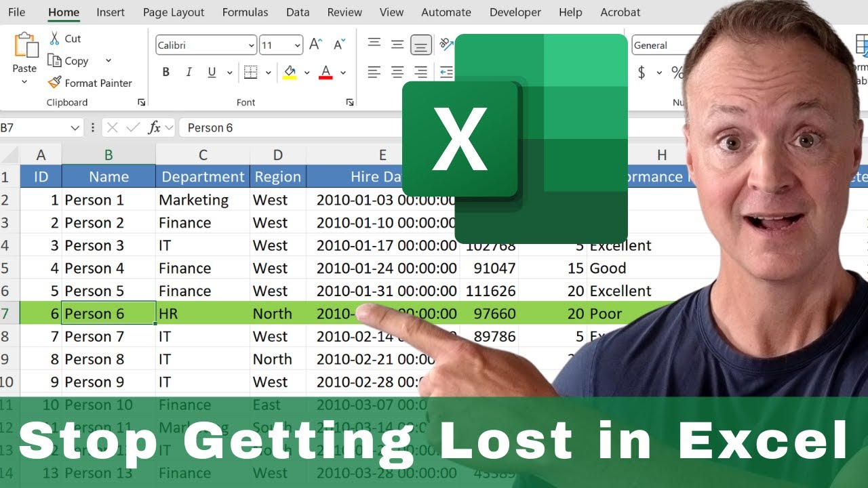Viewport: 868px width, 488px height.
Task: Click the Marketing cell for Person 1
Action: [203, 200]
